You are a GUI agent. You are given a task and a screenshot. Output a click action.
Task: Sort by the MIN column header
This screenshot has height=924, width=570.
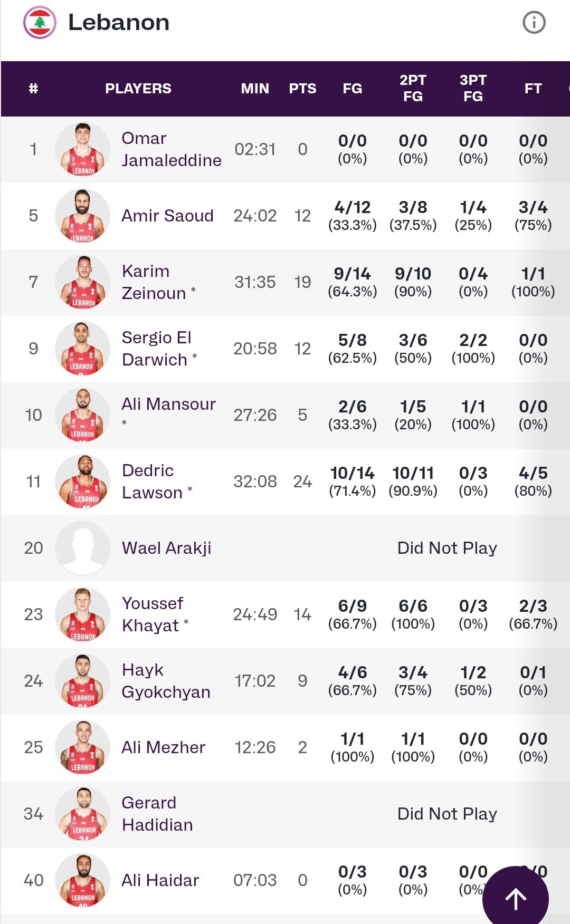click(x=255, y=89)
